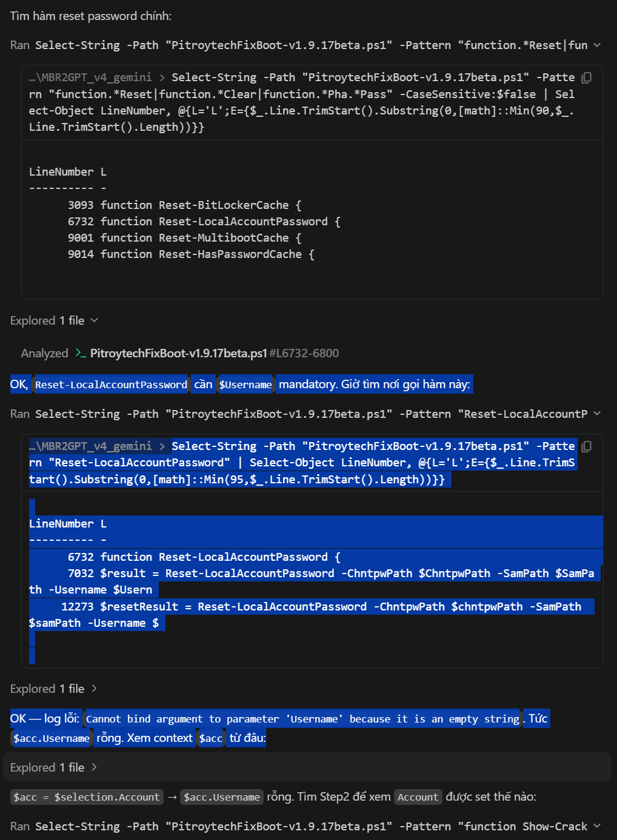Click the $acc = $selection.Account code chip
This screenshot has height=840, width=617.
tap(87, 797)
